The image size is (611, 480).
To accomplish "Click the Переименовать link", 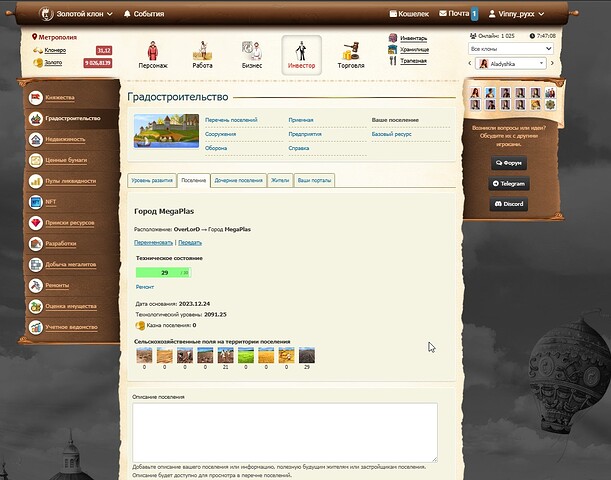I will [153, 242].
